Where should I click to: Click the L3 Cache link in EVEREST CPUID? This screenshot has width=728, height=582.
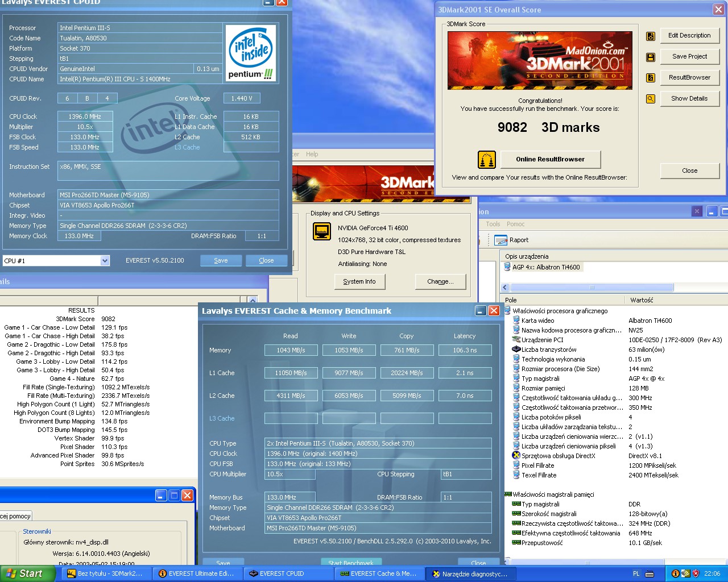tap(187, 147)
